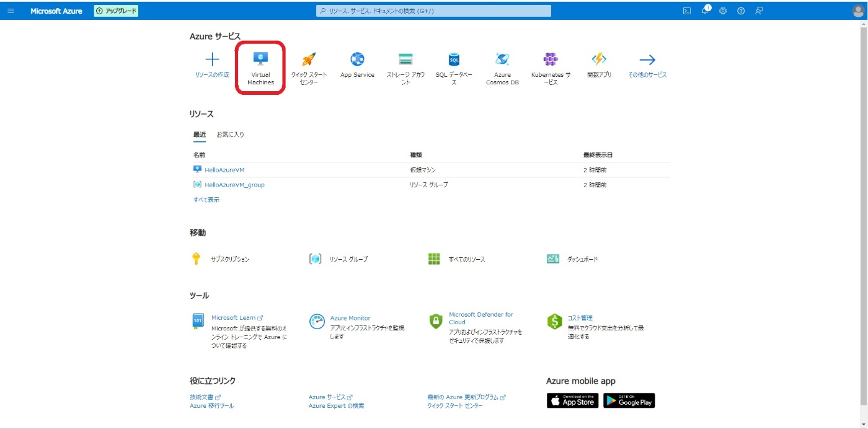Click リソース グループ type cell in table
The height and width of the screenshot is (429, 868).
(429, 185)
